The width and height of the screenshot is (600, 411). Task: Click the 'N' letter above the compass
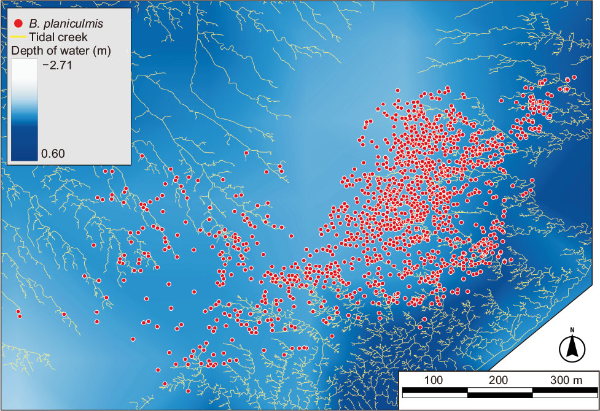(572, 331)
